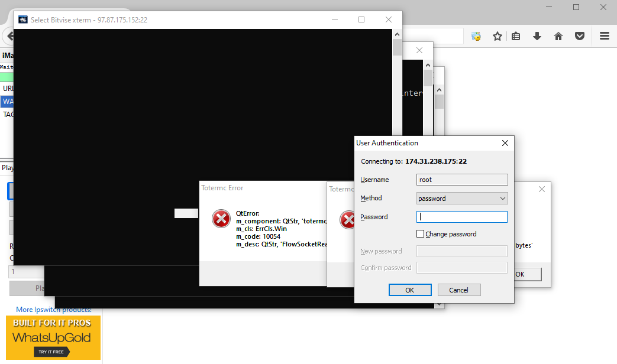Click the browser back arrow button
The width and height of the screenshot is (617, 364).
(9, 36)
